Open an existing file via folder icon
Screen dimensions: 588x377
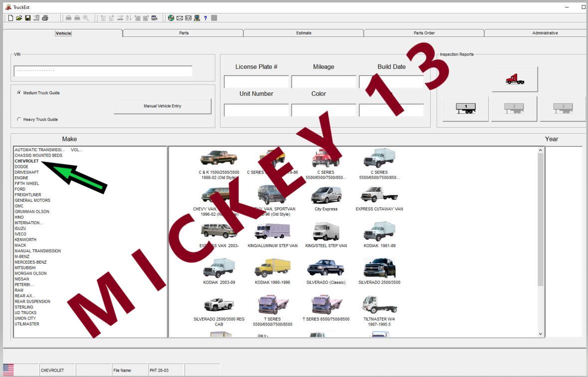pyautogui.click(x=19, y=18)
